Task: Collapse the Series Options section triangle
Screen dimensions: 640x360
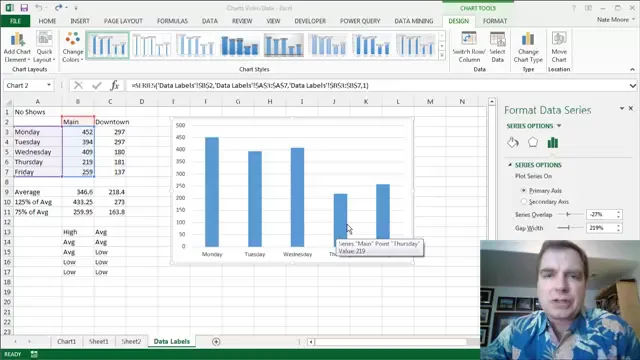Action: 510,165
